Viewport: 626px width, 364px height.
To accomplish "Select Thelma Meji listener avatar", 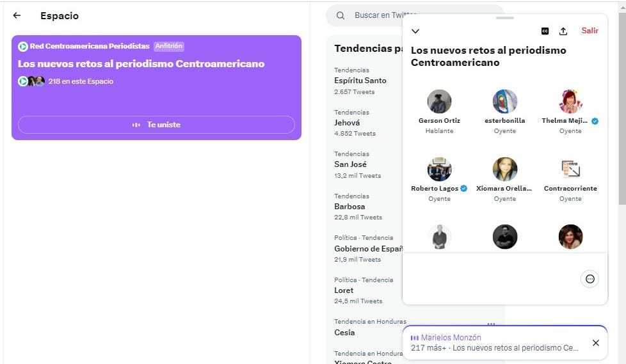I will pos(570,101).
